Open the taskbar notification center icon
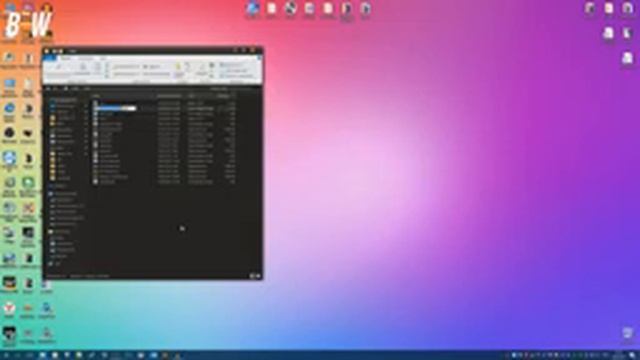The height and width of the screenshot is (360, 640). pos(633,356)
